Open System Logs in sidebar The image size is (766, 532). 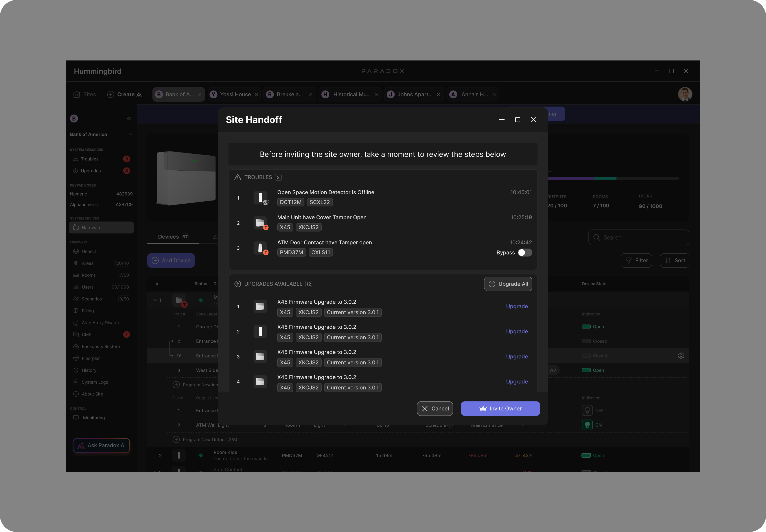[101, 382]
